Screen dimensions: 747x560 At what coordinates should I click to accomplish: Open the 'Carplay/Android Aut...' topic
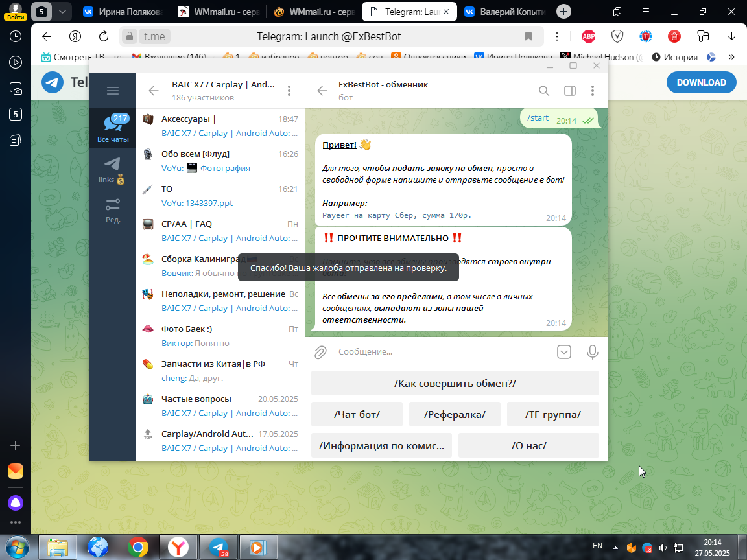point(220,441)
